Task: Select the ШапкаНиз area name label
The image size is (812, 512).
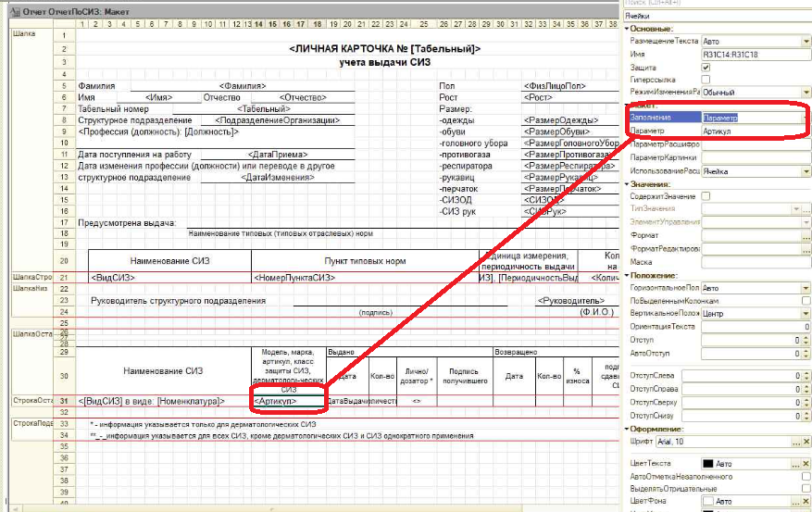Action: [x=30, y=288]
